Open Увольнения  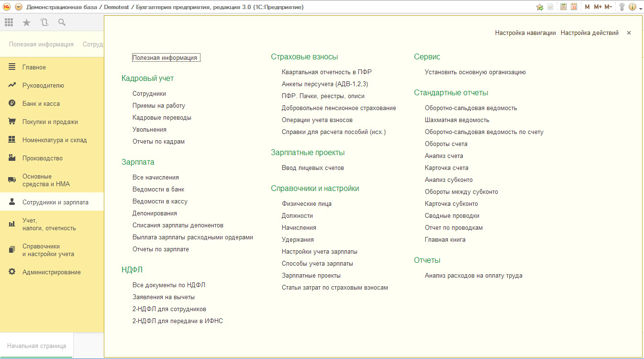click(x=150, y=130)
